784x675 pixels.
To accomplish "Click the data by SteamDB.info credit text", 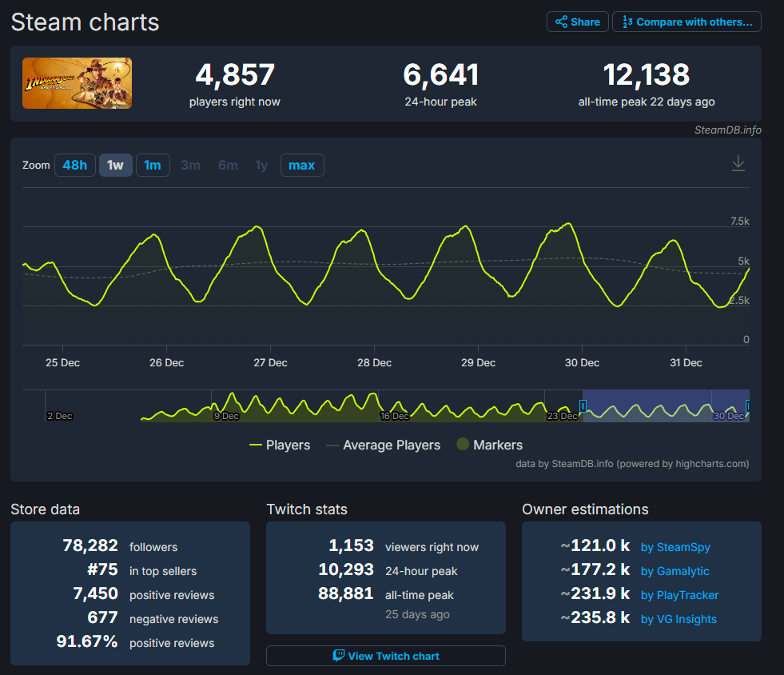I will coord(632,464).
